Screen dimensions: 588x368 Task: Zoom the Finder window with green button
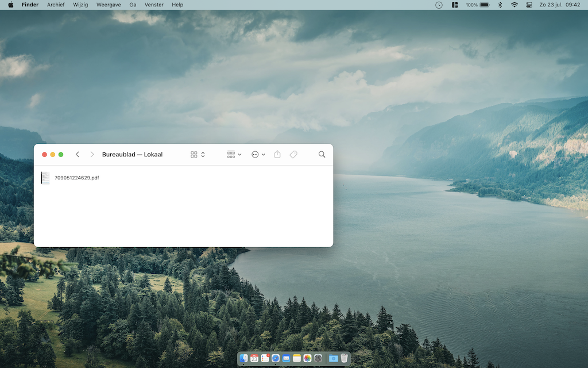[x=61, y=154]
